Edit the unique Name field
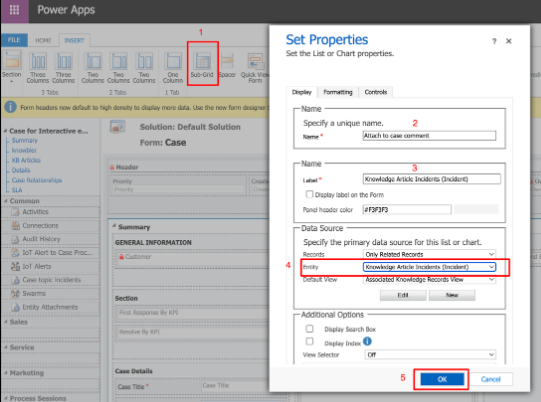 point(430,136)
